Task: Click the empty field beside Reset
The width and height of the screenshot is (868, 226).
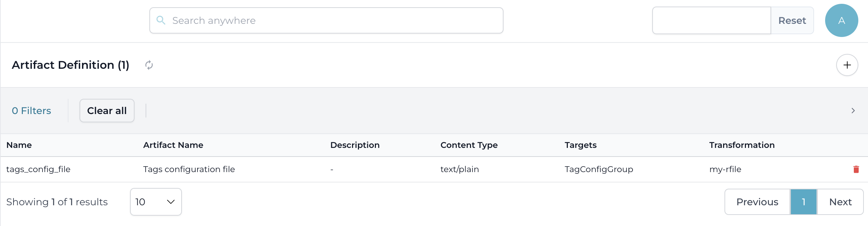Action: [x=711, y=20]
